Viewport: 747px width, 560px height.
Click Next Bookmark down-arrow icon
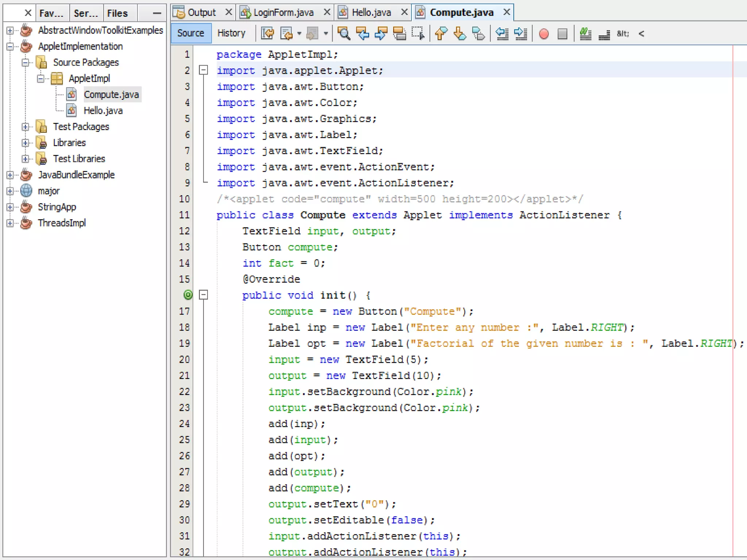click(460, 34)
